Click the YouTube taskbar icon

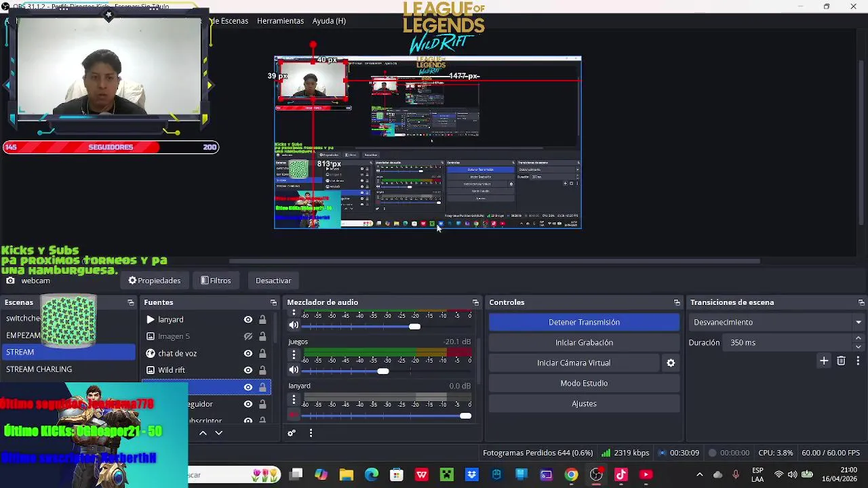coord(646,474)
